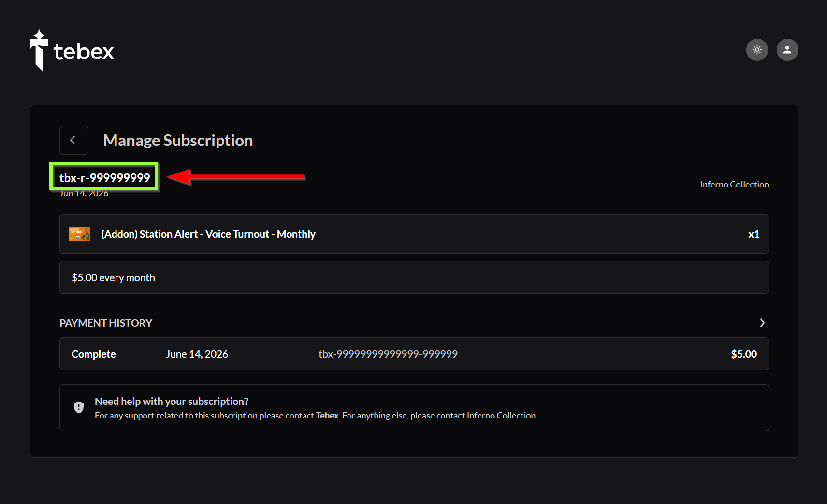
Task: Toggle the light/dark theme sun icon
Action: [x=757, y=50]
